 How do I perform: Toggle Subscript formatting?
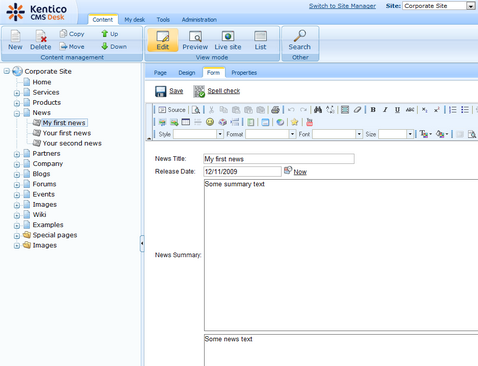coord(424,110)
